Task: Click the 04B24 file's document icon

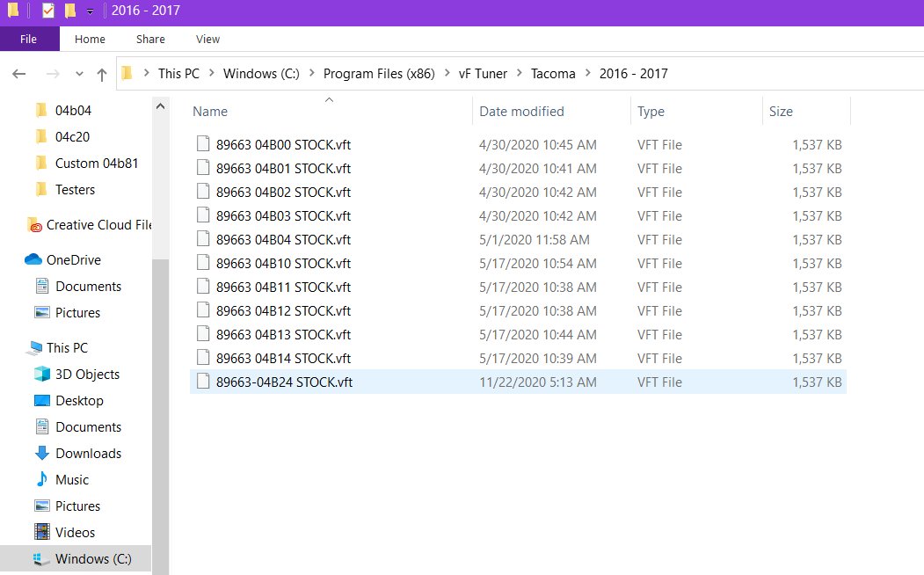Action: point(203,382)
